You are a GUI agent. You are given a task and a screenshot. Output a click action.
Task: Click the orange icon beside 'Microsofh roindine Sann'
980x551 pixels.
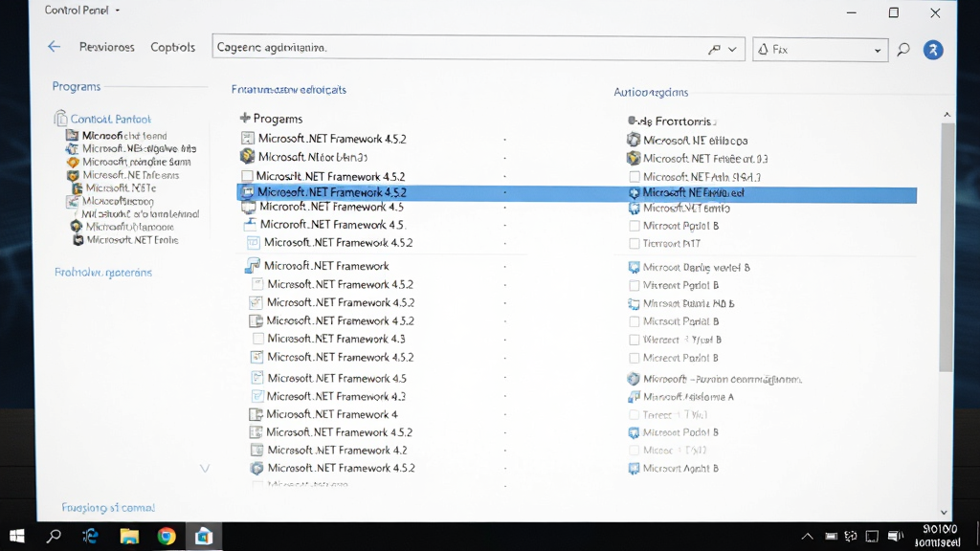point(73,162)
